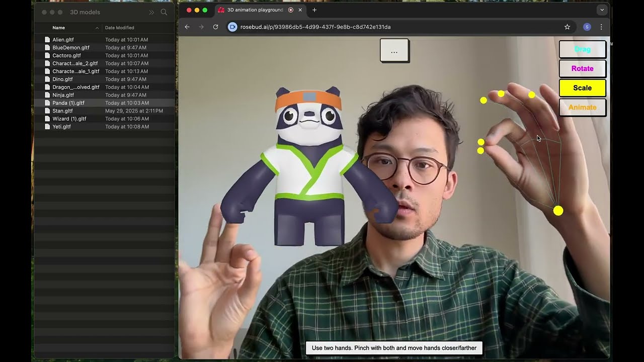Enable Drag mode
Viewport: 644px width, 362px height.
582,49
